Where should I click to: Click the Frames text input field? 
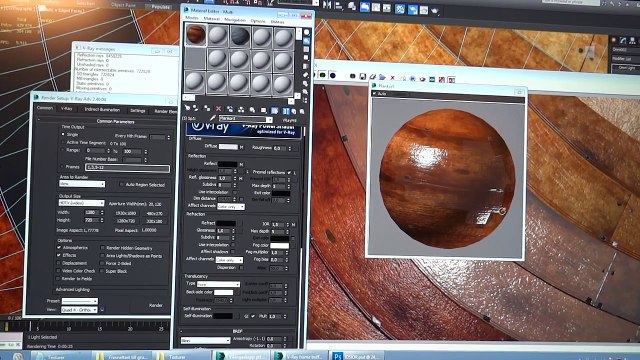coord(127,167)
